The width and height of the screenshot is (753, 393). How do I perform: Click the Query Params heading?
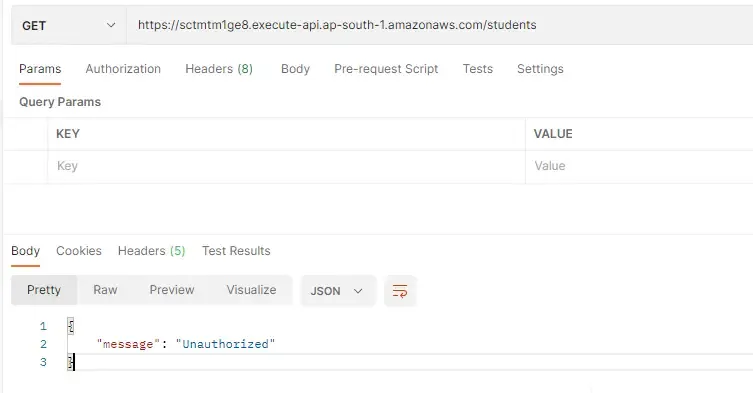[60, 102]
